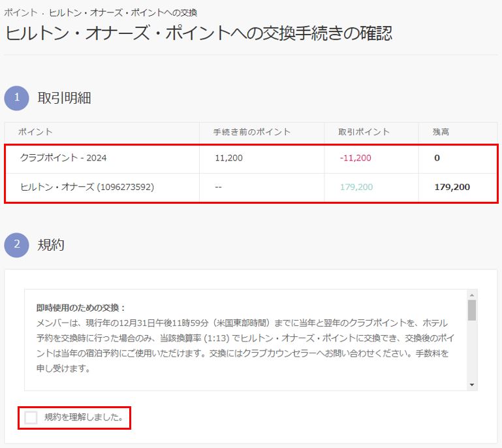Check the 規約を理解しました checkbox

click(31, 417)
